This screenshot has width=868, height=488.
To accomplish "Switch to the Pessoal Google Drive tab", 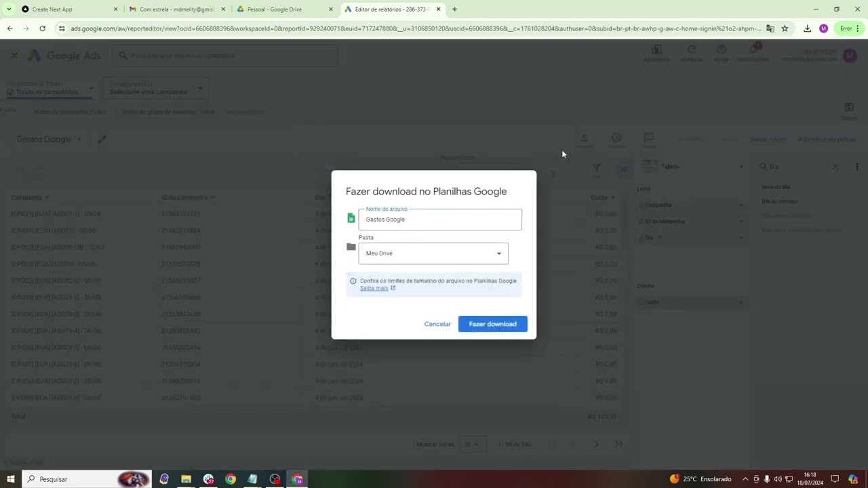I will coord(283,9).
